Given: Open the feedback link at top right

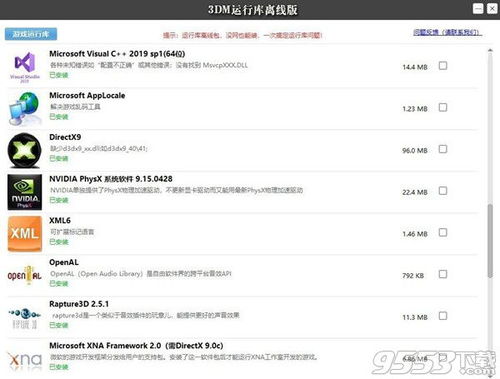Looking at the screenshot, I should [x=447, y=32].
